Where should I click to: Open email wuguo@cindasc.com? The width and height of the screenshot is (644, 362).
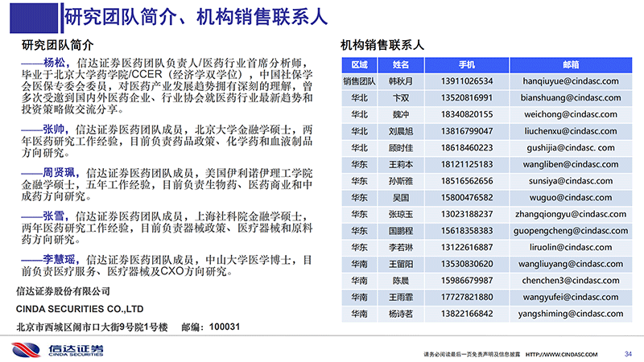point(571,197)
